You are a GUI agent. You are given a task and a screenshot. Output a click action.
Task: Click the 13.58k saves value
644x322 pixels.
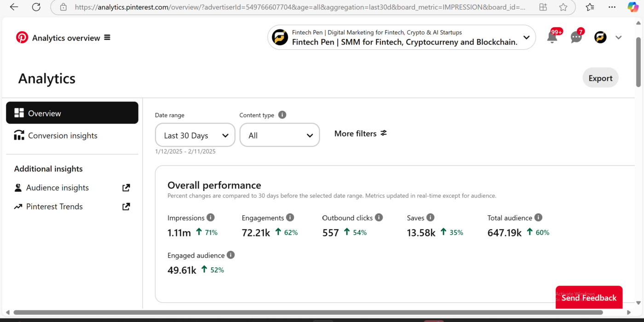pyautogui.click(x=421, y=233)
